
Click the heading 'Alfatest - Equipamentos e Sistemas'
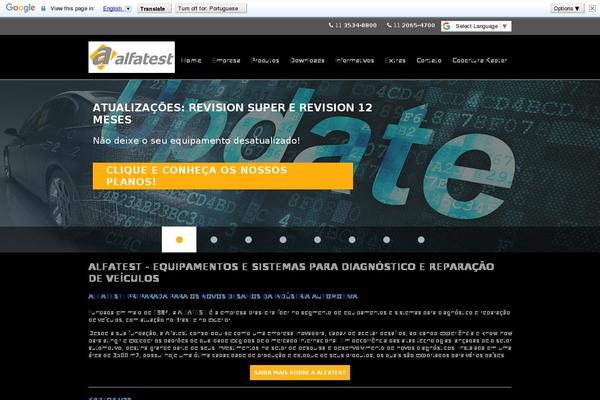click(291, 273)
